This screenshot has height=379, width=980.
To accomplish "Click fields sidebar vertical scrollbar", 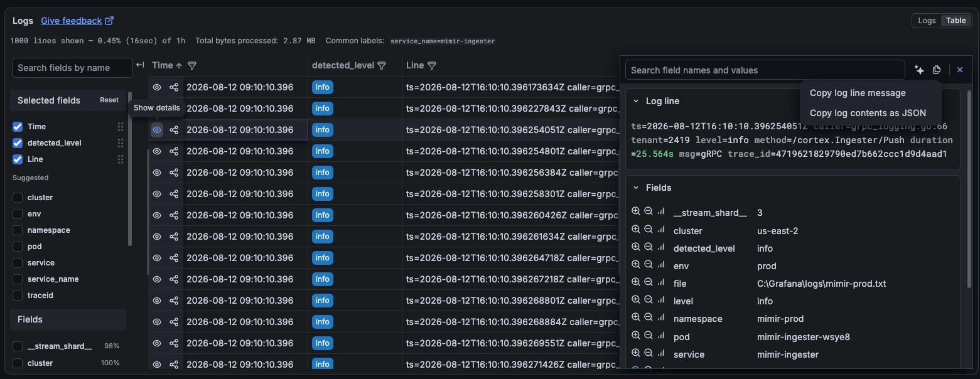I will tap(129, 169).
